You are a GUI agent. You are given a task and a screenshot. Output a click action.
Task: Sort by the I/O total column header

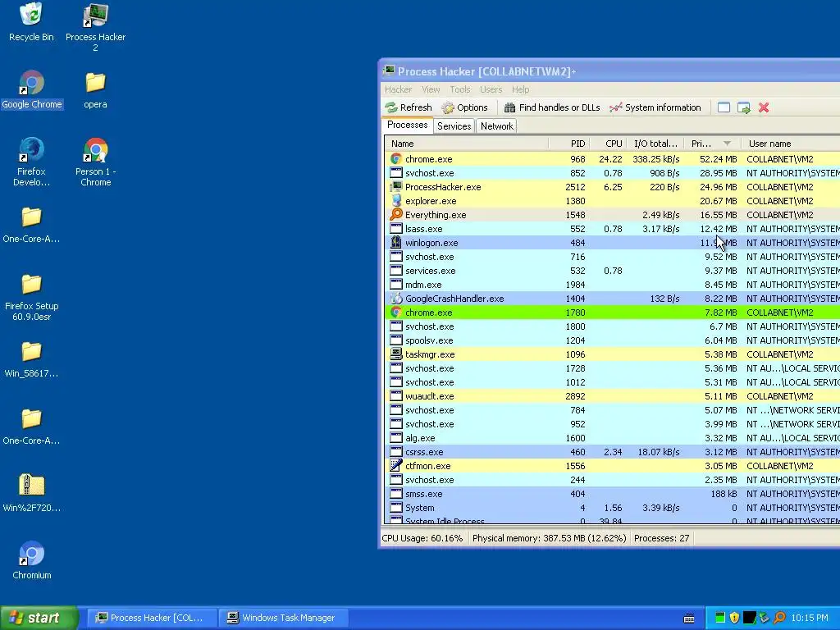tap(655, 144)
